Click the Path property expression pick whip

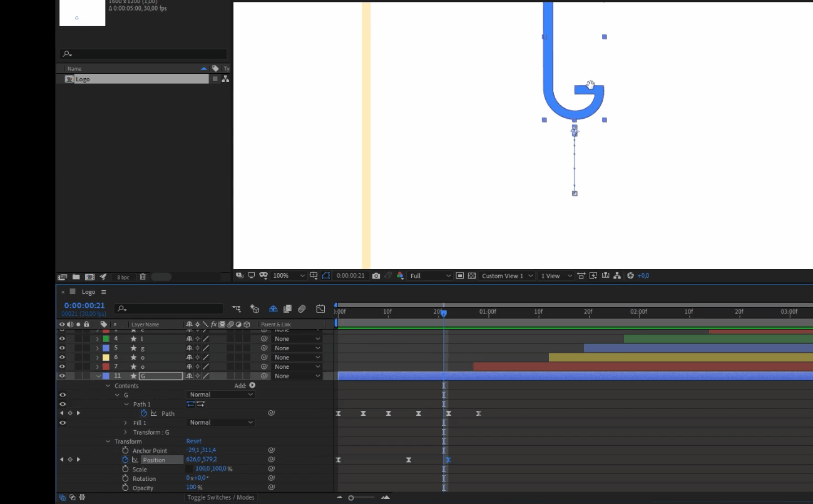[x=272, y=413]
